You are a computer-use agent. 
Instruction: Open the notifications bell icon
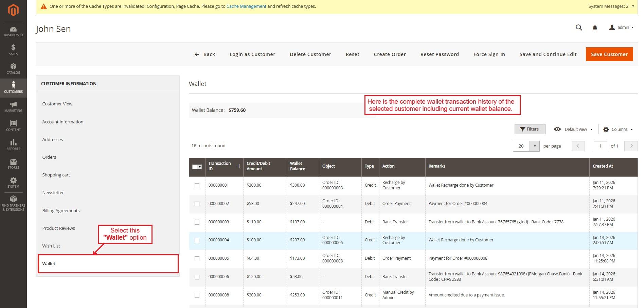click(x=595, y=28)
